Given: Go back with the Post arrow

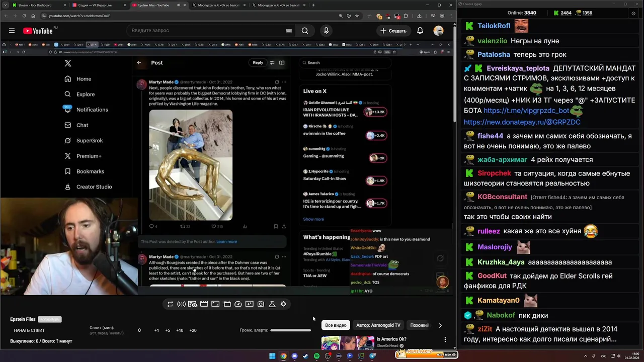Looking at the screenshot, I should click(x=139, y=63).
